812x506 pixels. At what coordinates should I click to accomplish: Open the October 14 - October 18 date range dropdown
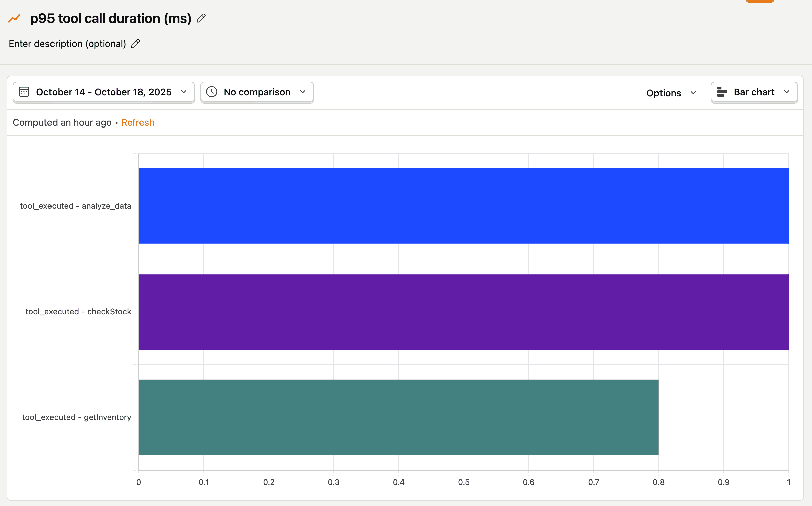point(104,92)
